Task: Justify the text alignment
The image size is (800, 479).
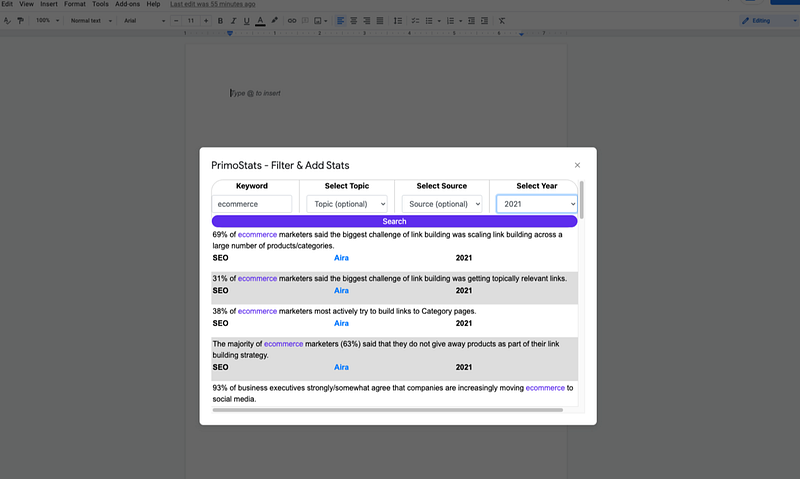Action: point(380,21)
